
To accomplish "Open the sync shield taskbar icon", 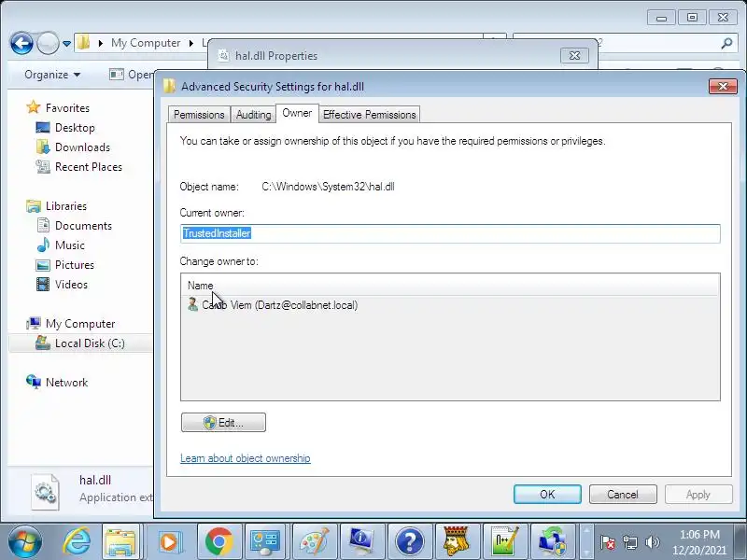I will [552, 541].
